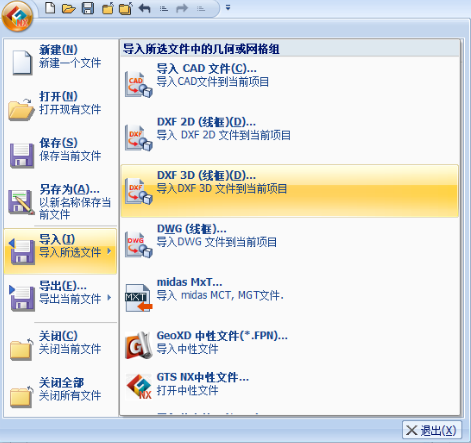Click the redo arrow in quick toolbar
This screenshot has width=471, height=443.
(x=182, y=8)
